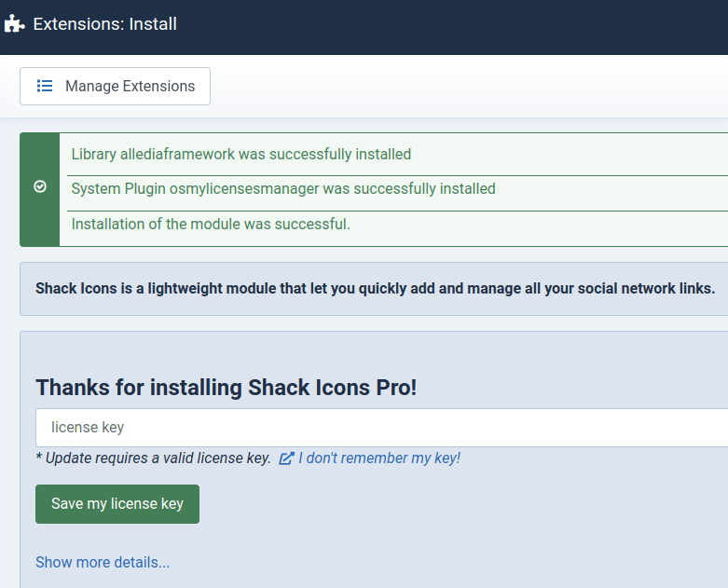Select "Library allediaframework was successfully installed" message
728x588 pixels.
point(241,154)
